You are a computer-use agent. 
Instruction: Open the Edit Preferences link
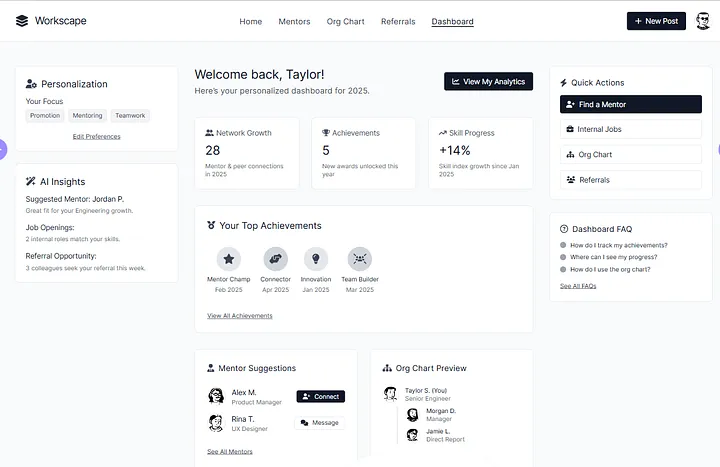(x=96, y=136)
